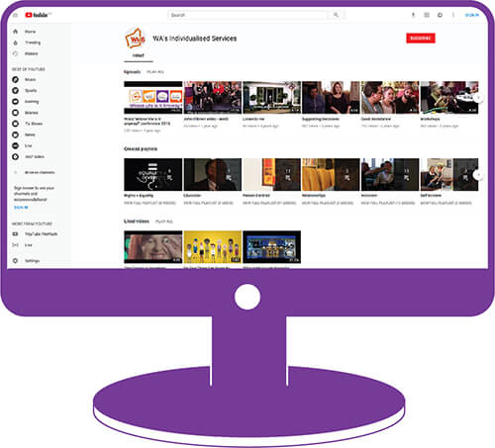
Task: Click the News icon in sidebar
Action: (15, 134)
